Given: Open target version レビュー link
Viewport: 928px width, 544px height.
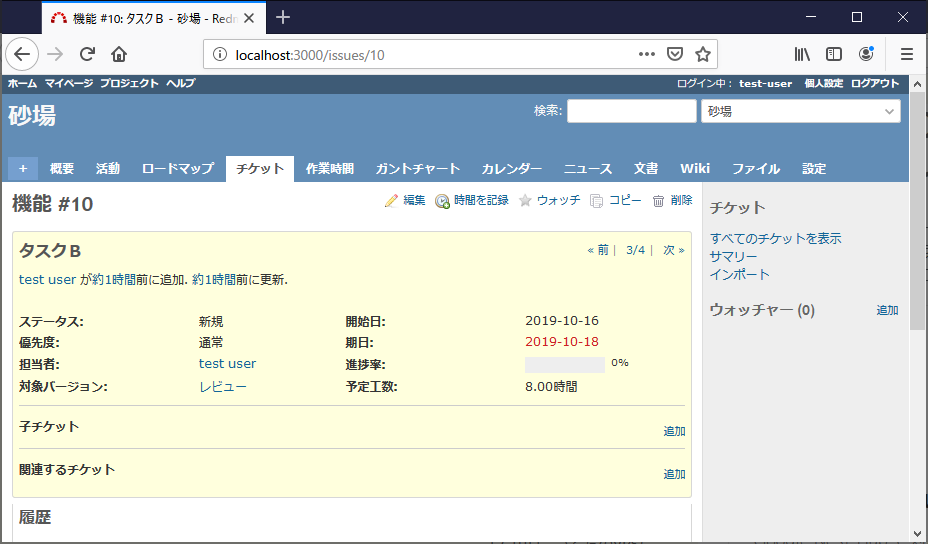Looking at the screenshot, I should [223, 387].
